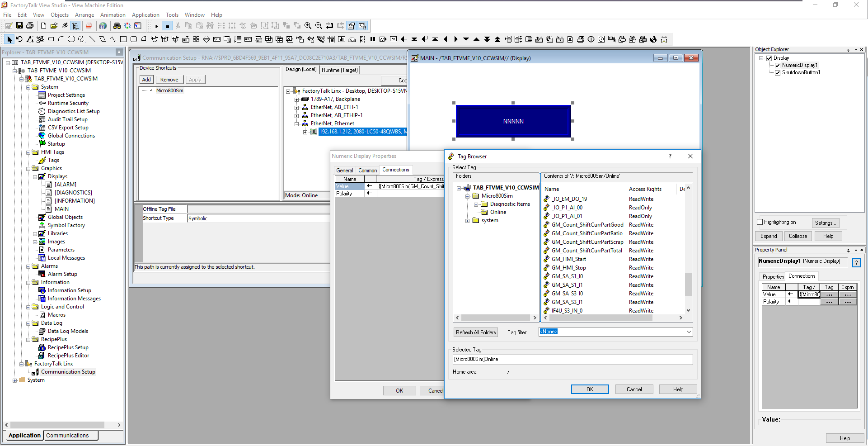
Task: Expand the Diagnostic Items folder
Action: (x=476, y=204)
